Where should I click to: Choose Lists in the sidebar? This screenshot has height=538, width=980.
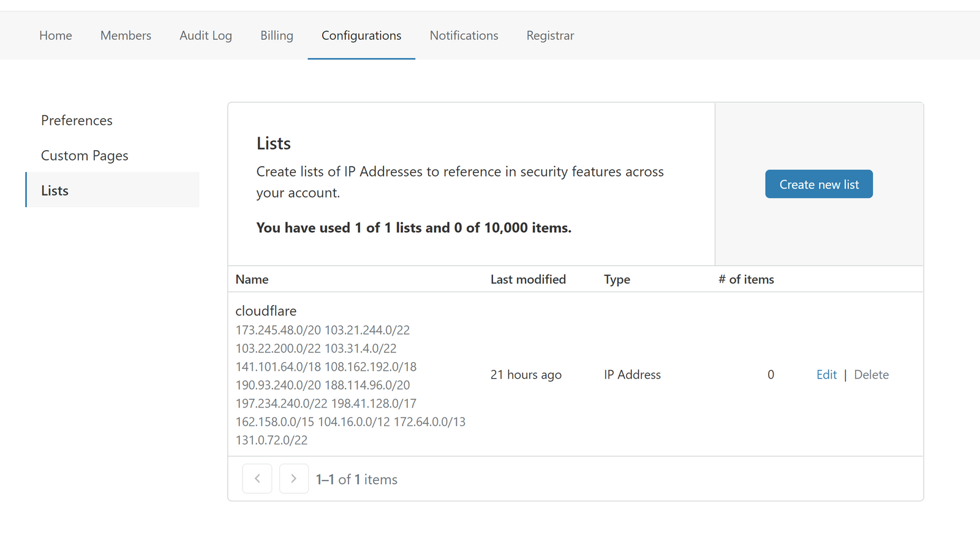55,191
